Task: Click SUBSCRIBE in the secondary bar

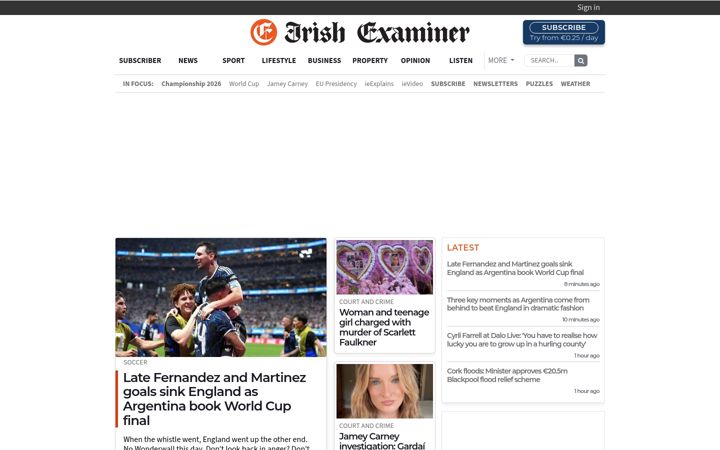Action: tap(448, 84)
